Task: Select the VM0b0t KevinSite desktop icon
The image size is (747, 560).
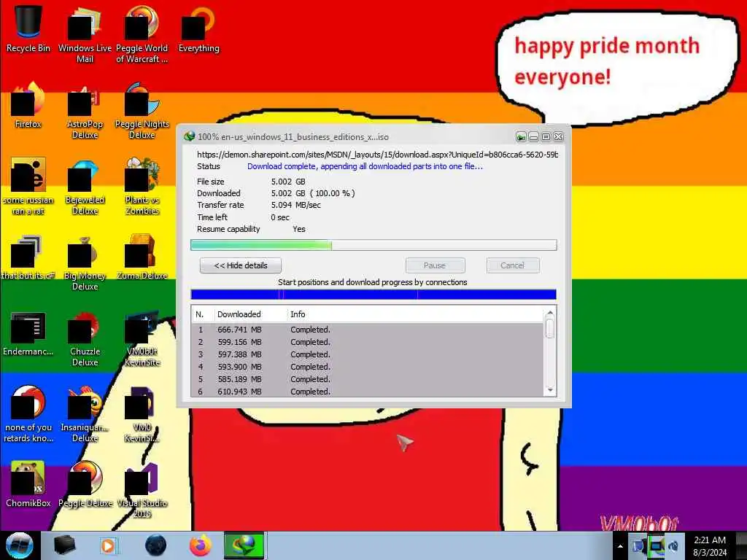Action: pyautogui.click(x=142, y=338)
